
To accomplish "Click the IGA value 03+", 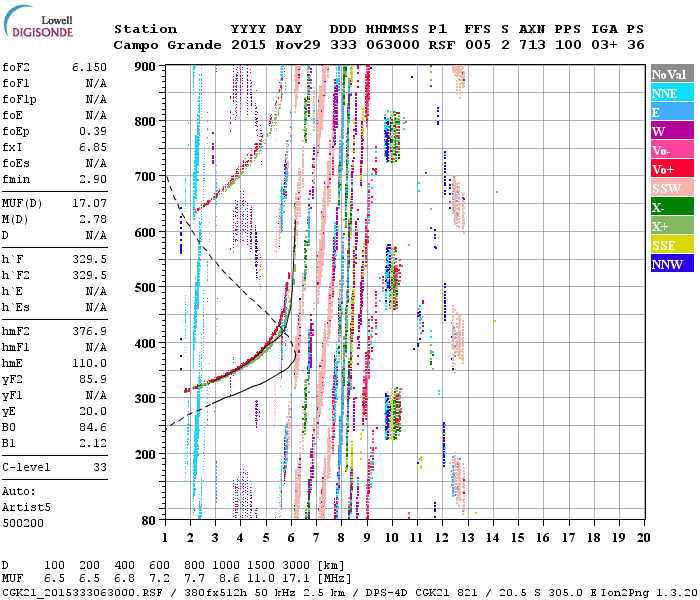I will click(604, 45).
